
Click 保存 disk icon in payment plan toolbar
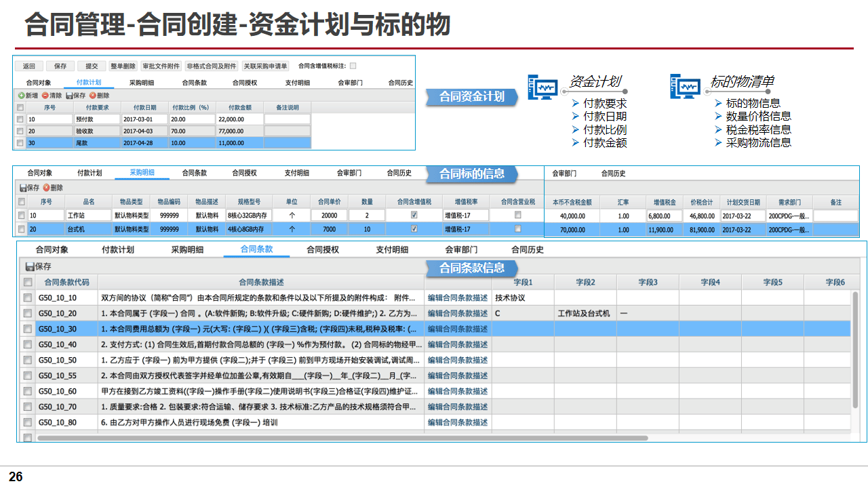[68, 96]
